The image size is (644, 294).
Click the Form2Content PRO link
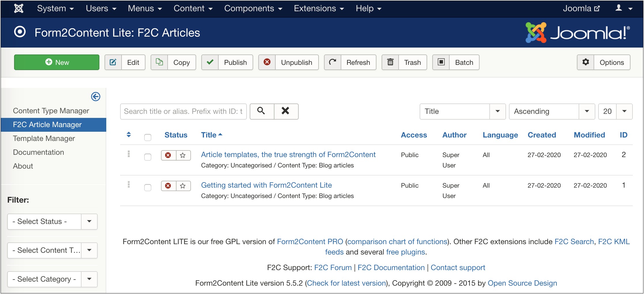[310, 242]
